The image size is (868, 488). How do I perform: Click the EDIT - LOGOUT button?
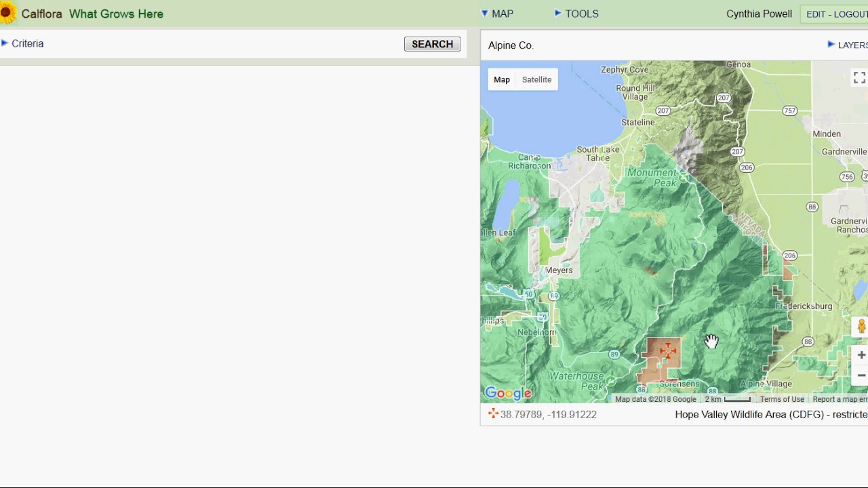tap(836, 14)
